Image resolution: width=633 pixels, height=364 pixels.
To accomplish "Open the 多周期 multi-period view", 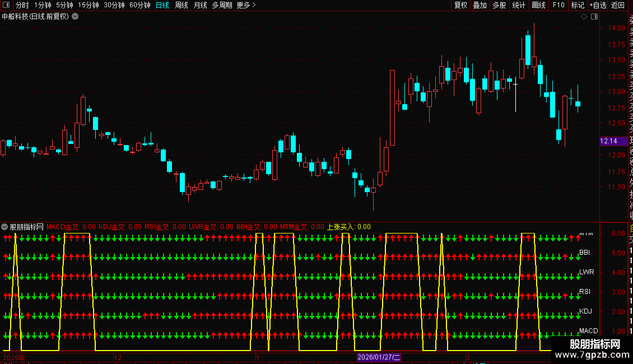I will (x=222, y=5).
